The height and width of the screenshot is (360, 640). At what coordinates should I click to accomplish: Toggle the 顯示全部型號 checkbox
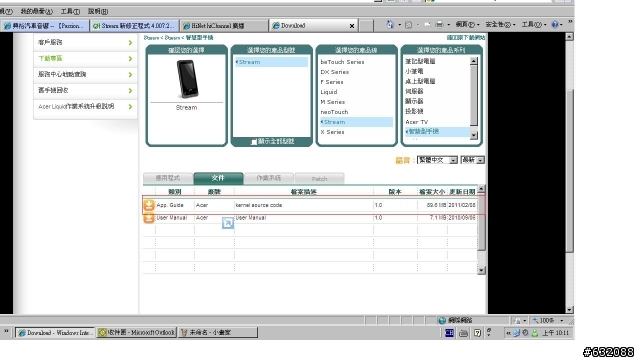pyautogui.click(x=254, y=142)
